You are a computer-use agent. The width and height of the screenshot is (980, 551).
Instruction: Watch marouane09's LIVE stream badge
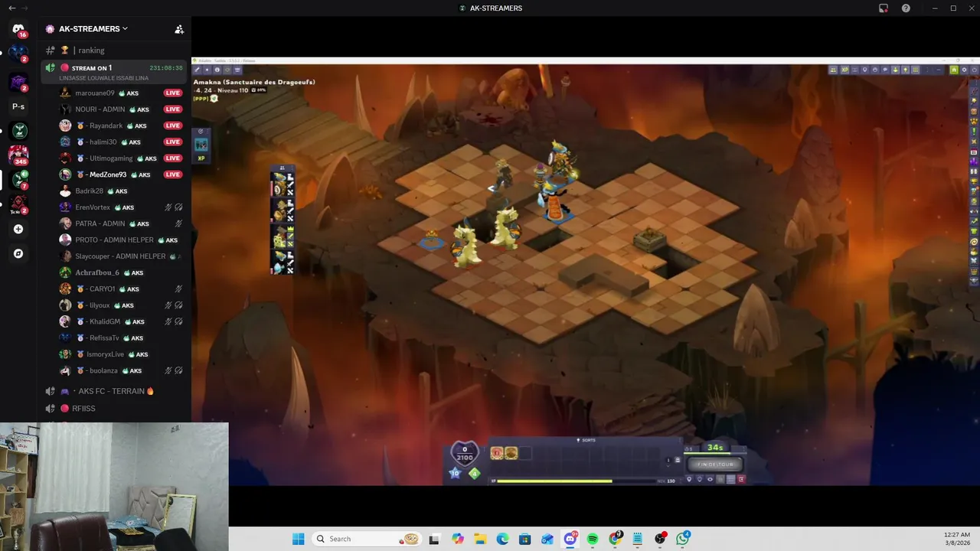[173, 93]
